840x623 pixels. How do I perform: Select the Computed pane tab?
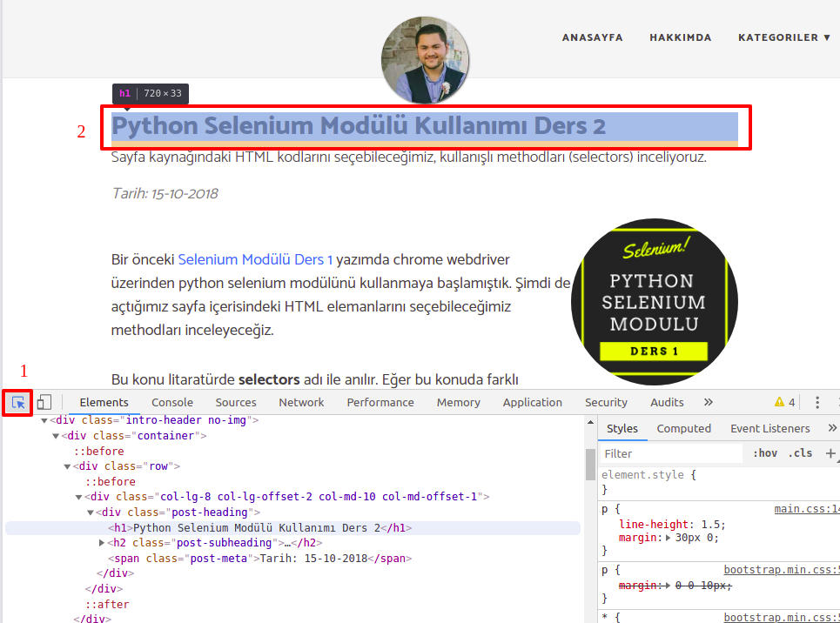pyautogui.click(x=683, y=429)
